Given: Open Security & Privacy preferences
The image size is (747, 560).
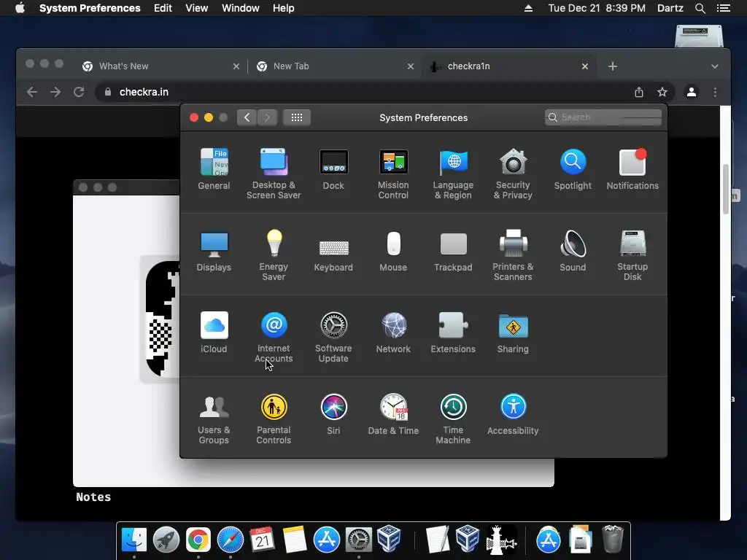Looking at the screenshot, I should (x=513, y=174).
